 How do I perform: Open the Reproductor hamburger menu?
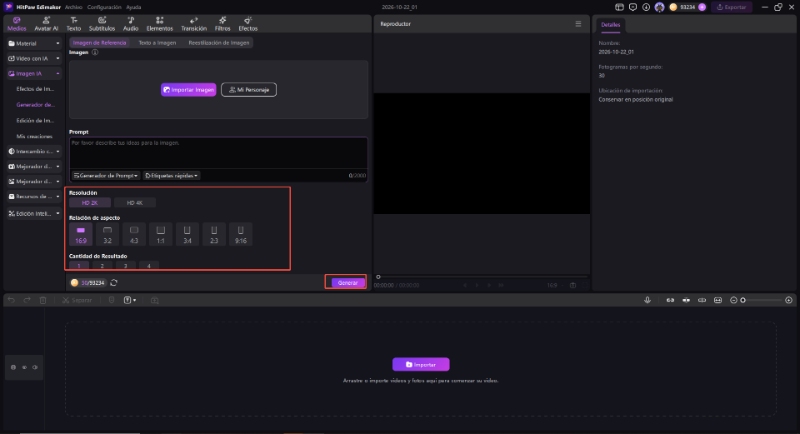[x=578, y=24]
